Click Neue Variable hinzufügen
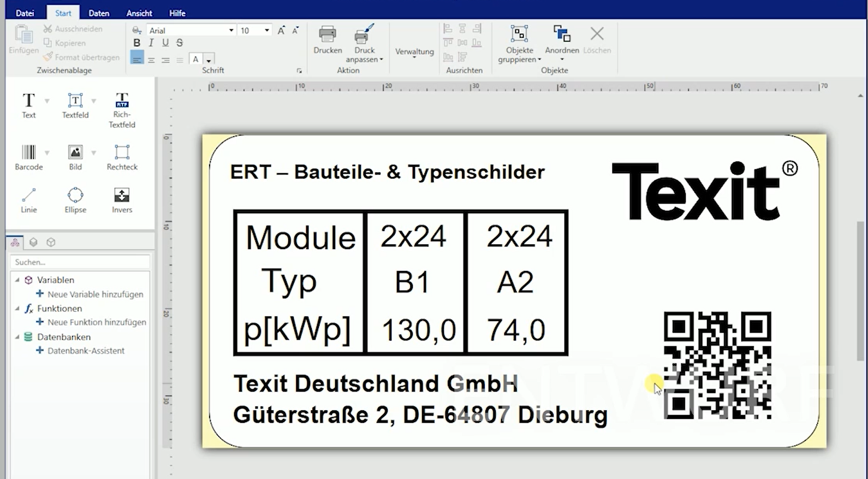The height and width of the screenshot is (479, 868). (x=90, y=294)
